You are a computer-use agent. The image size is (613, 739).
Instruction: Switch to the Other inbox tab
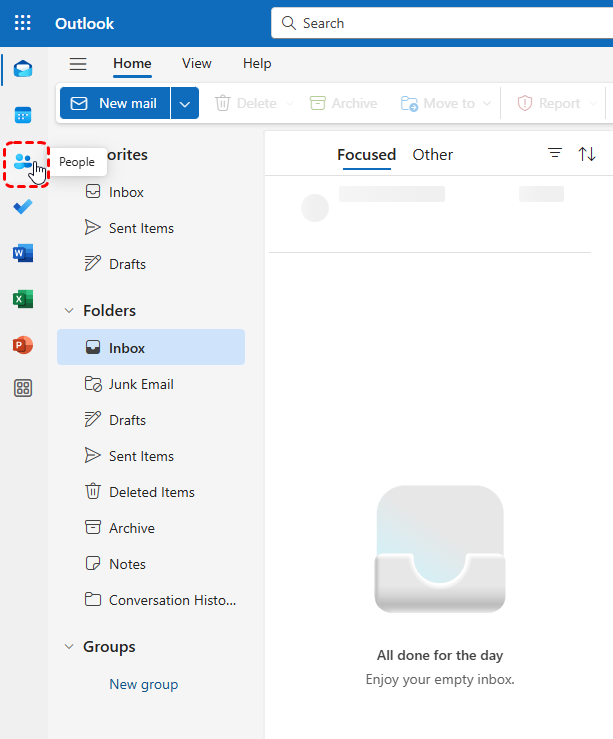point(432,154)
